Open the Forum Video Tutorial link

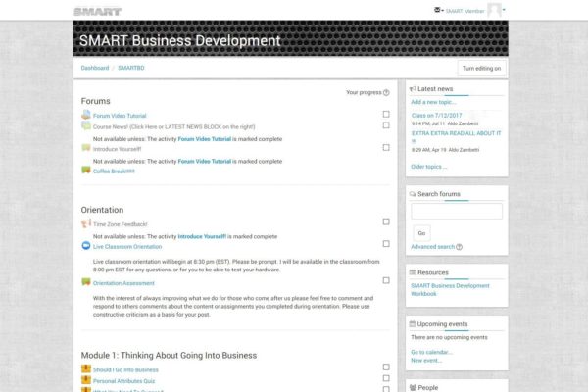click(x=120, y=116)
